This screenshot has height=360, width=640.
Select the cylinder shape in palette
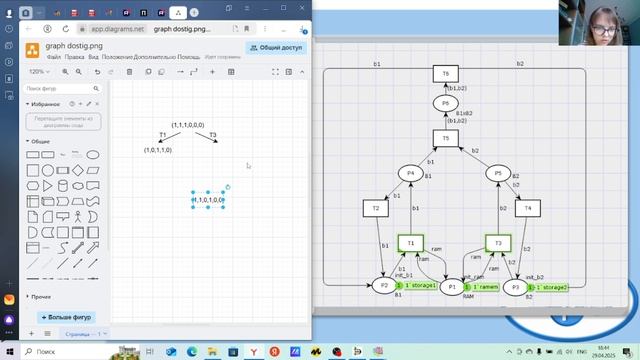tap(62, 186)
